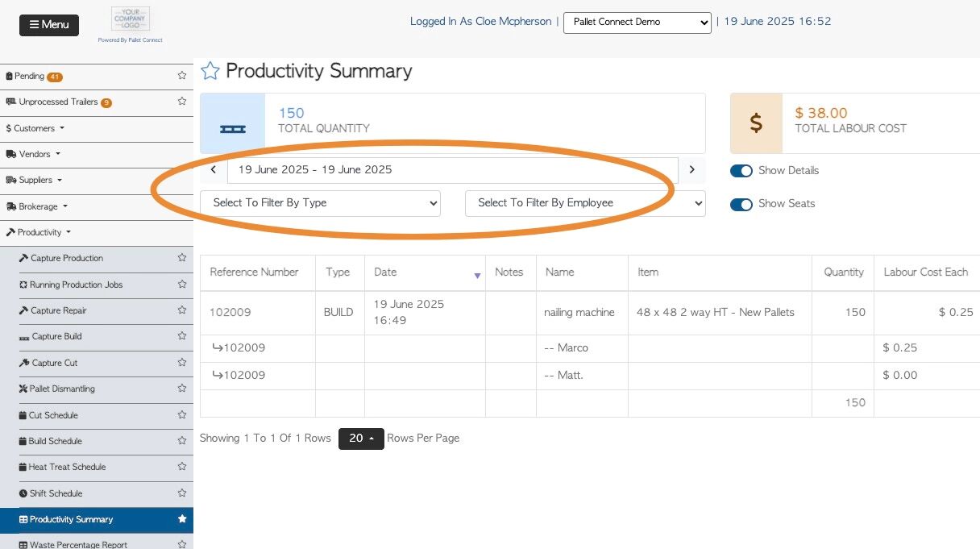Viewport: 980px width, 549px height.
Task: Star the Build Schedule entry
Action: click(x=182, y=441)
